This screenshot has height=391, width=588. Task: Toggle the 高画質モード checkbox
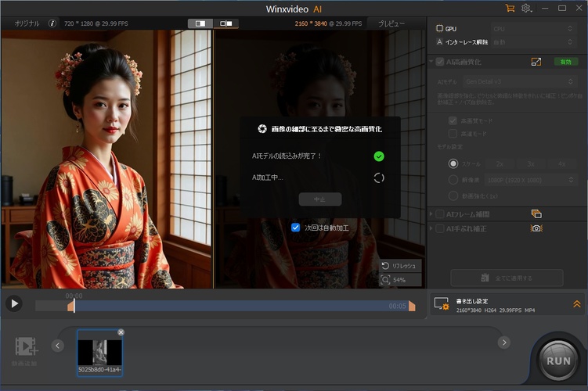coord(453,120)
